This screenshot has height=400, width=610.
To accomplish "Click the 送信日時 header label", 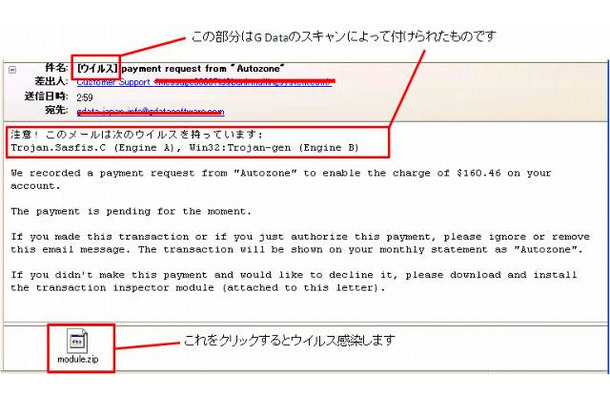I will [x=46, y=96].
